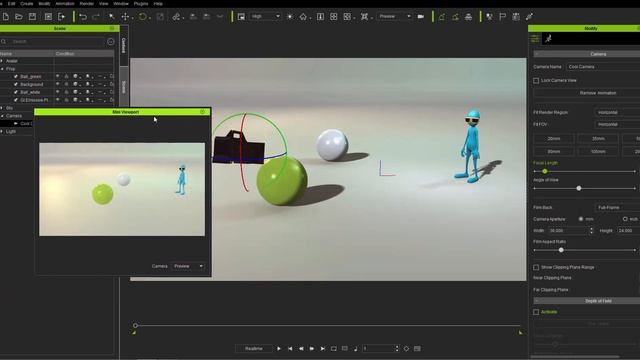The height and width of the screenshot is (360, 640).
Task: Open the settings tab in the Modify panel
Action: tap(535, 39)
